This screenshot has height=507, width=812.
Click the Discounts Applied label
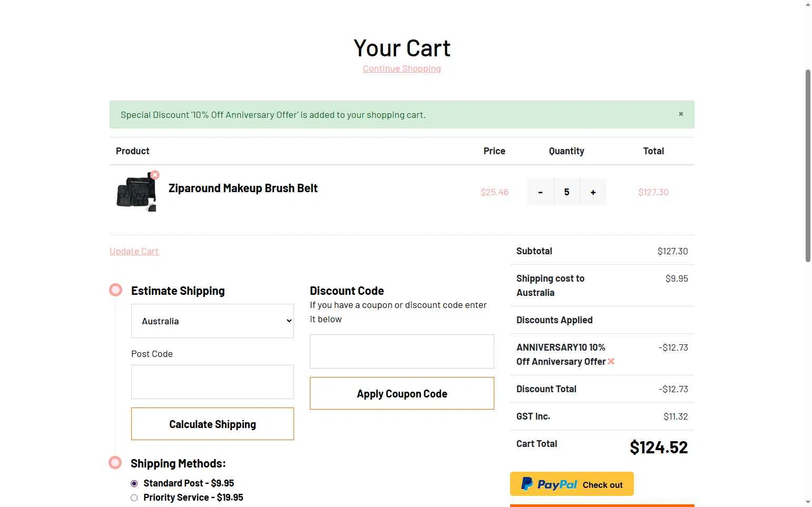click(554, 320)
